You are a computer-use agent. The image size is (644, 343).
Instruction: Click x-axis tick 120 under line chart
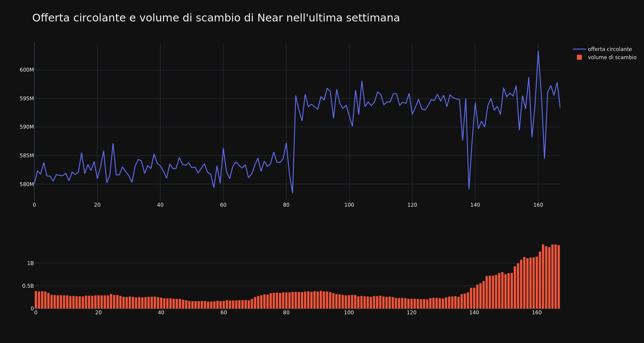(x=412, y=205)
